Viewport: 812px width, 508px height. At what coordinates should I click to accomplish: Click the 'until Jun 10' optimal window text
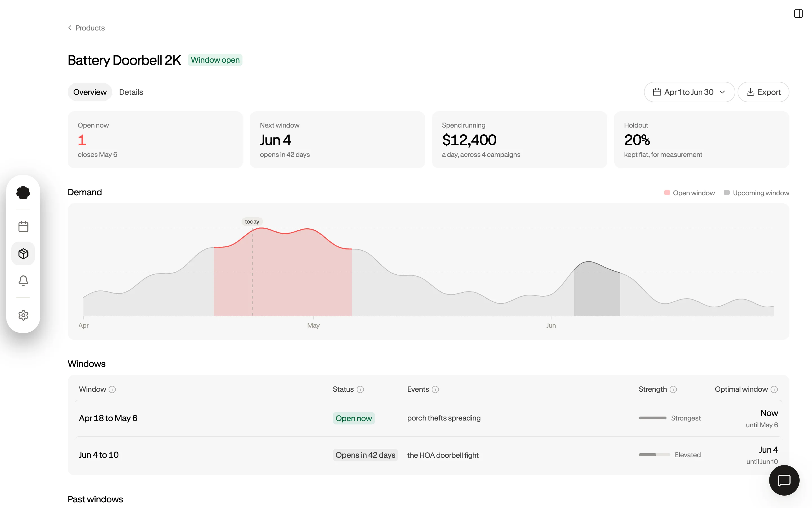coord(762,462)
